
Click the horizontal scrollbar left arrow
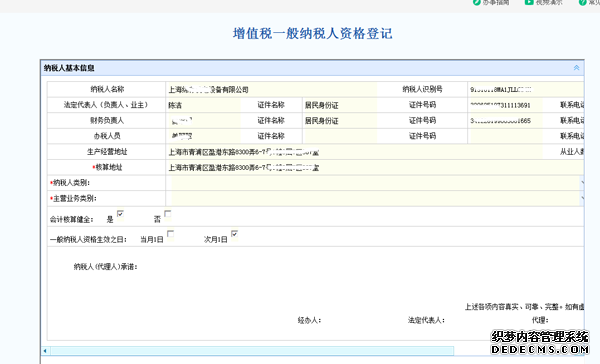45,351
